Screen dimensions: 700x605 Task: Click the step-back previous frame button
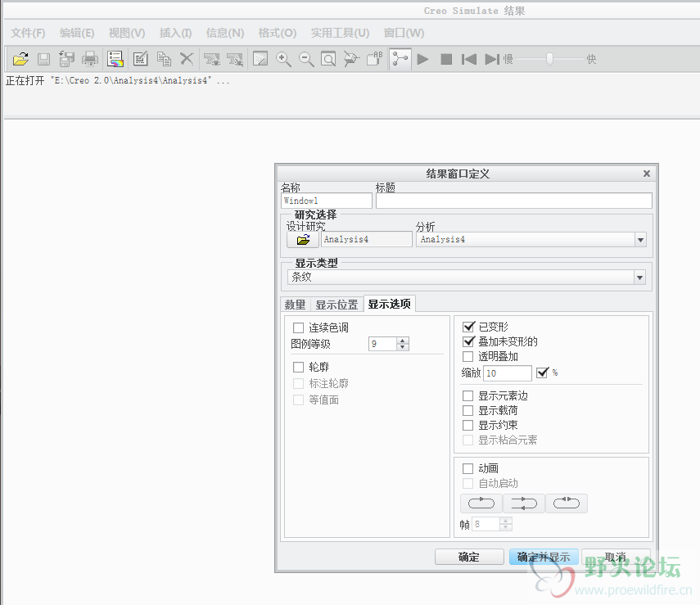pyautogui.click(x=469, y=59)
